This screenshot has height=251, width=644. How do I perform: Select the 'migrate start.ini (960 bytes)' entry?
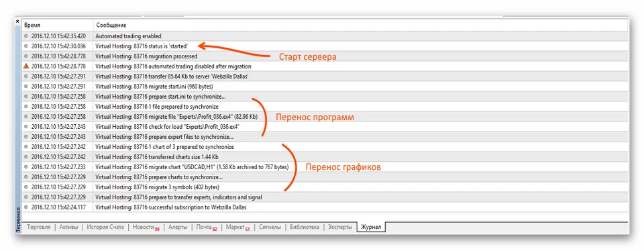pos(154,87)
